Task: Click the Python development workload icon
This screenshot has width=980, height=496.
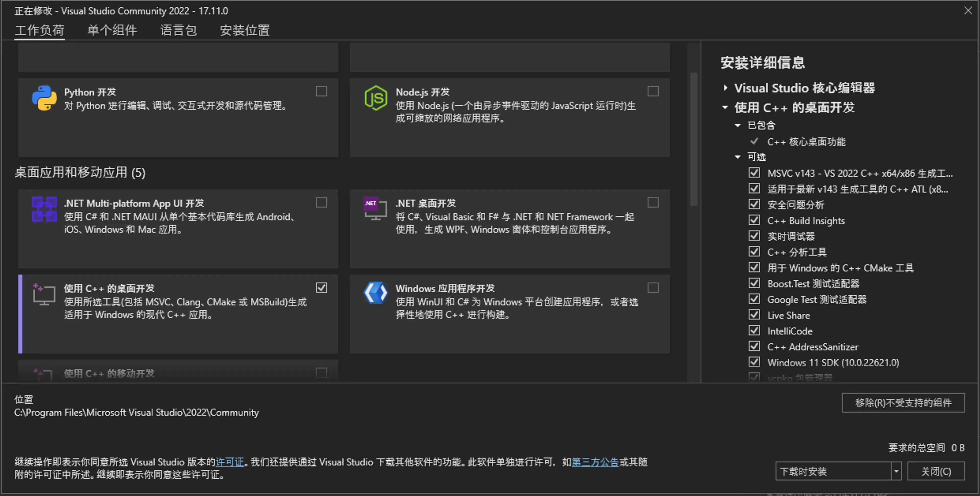Action: (x=44, y=98)
